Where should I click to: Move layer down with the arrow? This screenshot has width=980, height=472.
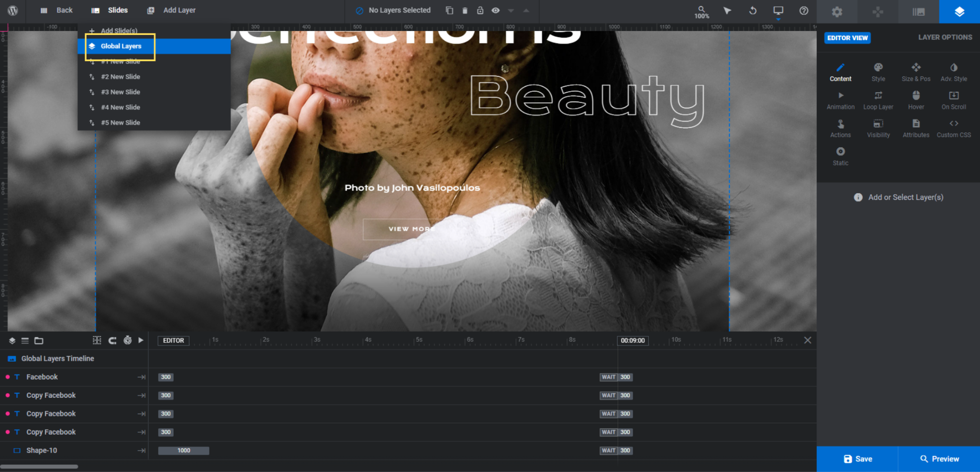tap(511, 11)
